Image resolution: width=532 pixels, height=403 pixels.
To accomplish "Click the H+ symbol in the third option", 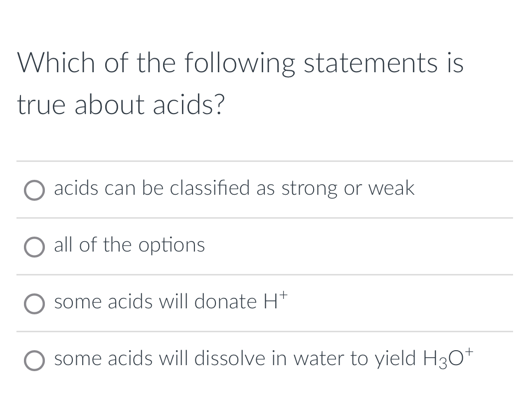I will click(x=275, y=301).
